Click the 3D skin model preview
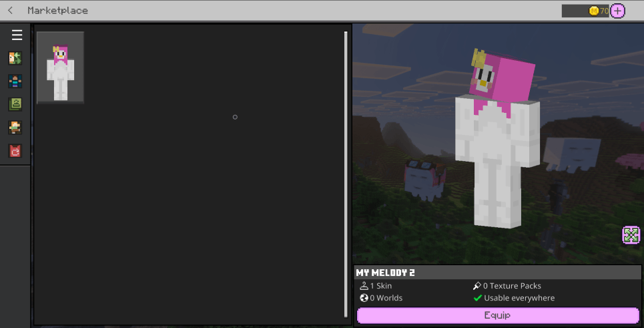Image resolution: width=644 pixels, height=328 pixels. [x=499, y=140]
